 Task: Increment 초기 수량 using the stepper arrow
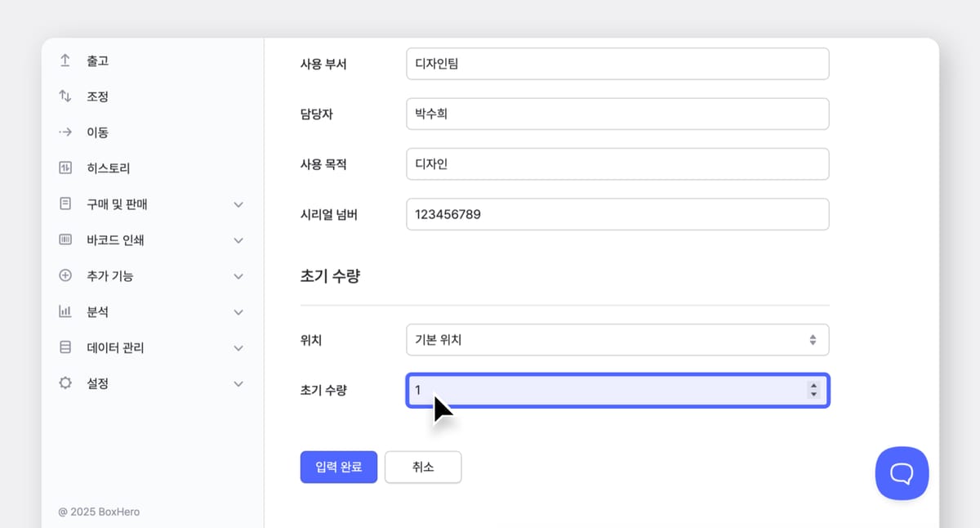tap(813, 387)
